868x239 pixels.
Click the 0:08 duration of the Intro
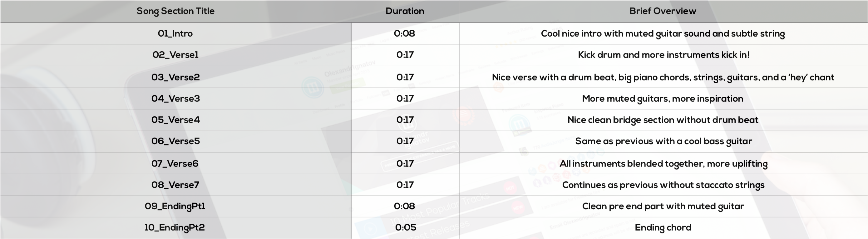click(404, 33)
